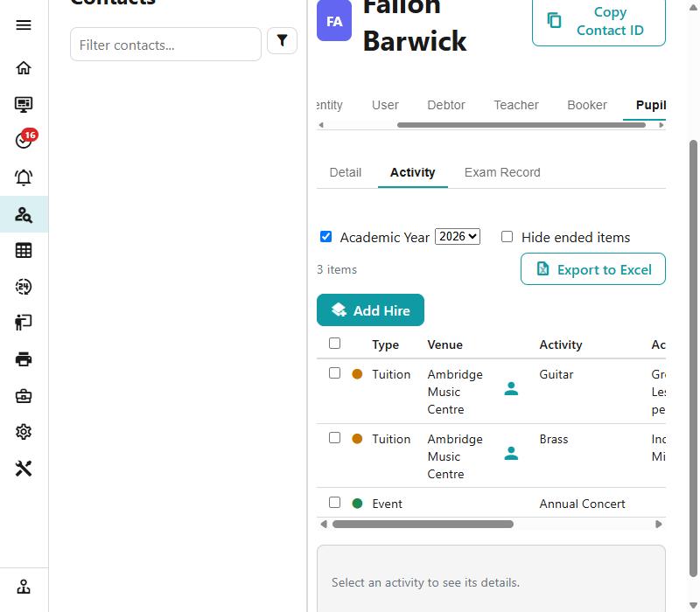The image size is (700, 612).
Task: Click right arrow of the role tabs scroller
Action: (661, 125)
